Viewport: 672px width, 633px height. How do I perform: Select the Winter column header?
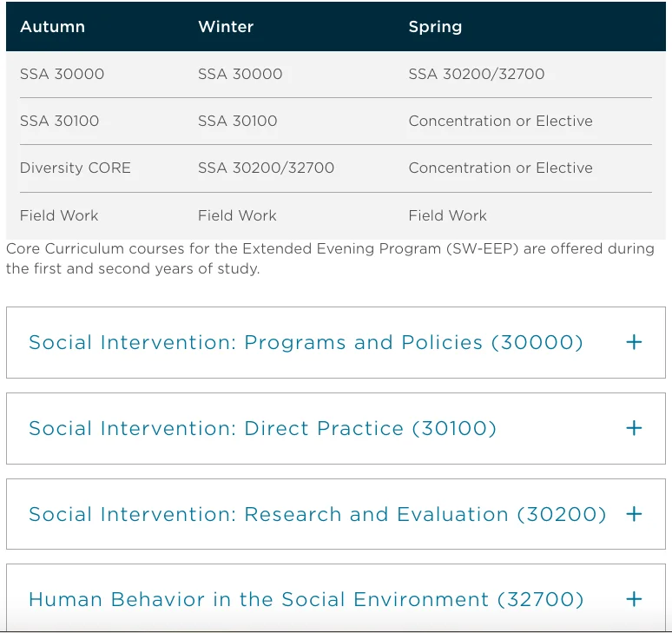click(x=226, y=27)
